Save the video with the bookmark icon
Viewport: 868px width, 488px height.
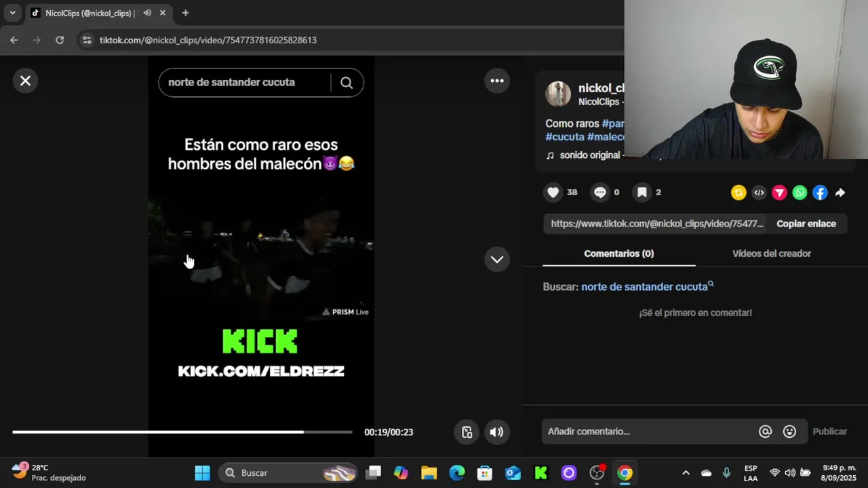coord(642,192)
